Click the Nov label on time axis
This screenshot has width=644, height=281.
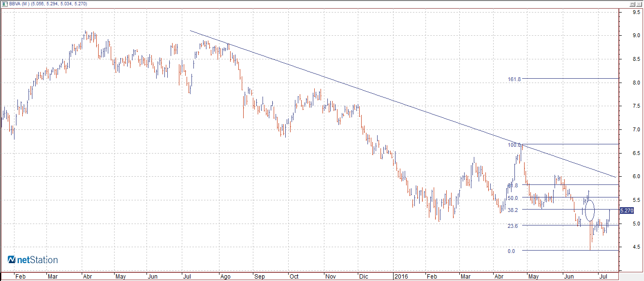[330, 277]
